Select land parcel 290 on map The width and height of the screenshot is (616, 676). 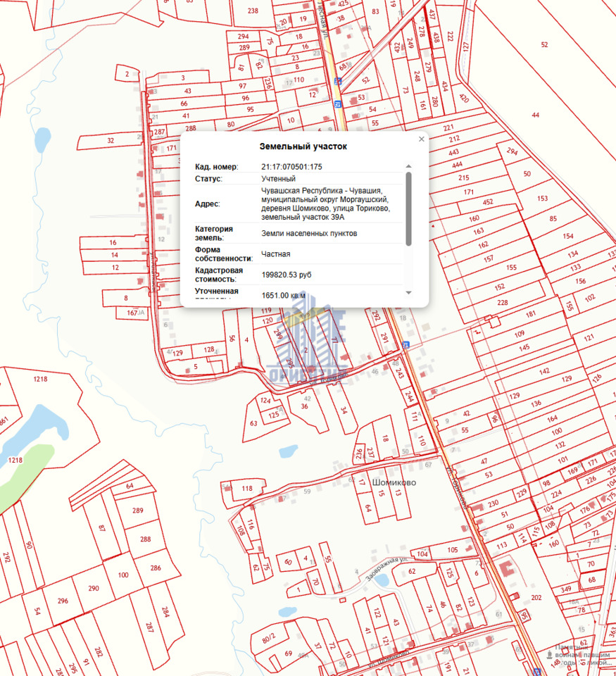click(93, 589)
